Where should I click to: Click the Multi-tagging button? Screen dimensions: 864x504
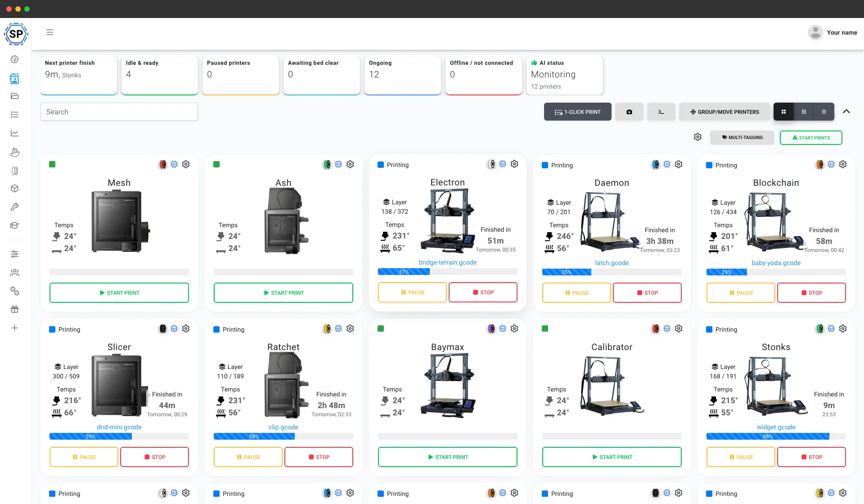[742, 138]
